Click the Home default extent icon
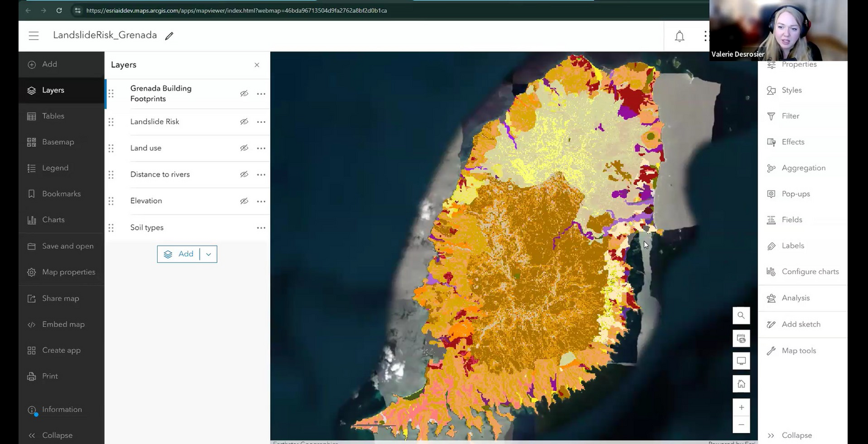The image size is (868, 444). coord(741,383)
